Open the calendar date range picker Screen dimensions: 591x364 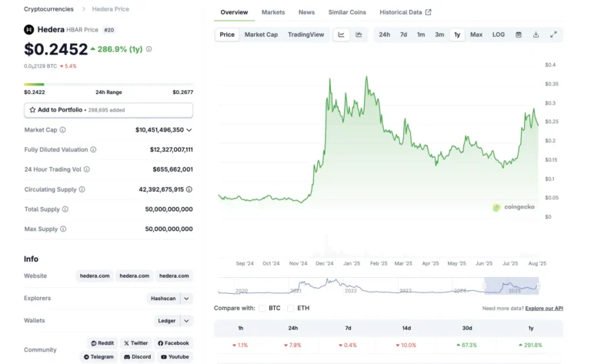518,35
